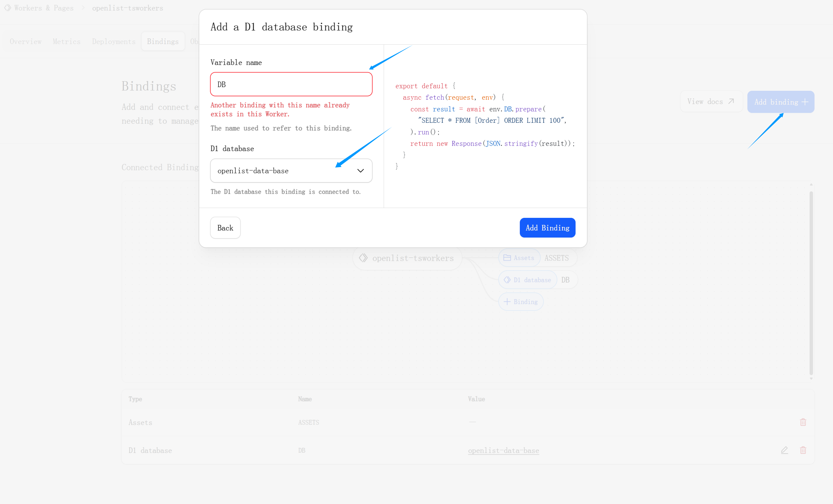Open the openlist-data-base link in the table
Image resolution: width=833 pixels, height=504 pixels.
coord(503,450)
